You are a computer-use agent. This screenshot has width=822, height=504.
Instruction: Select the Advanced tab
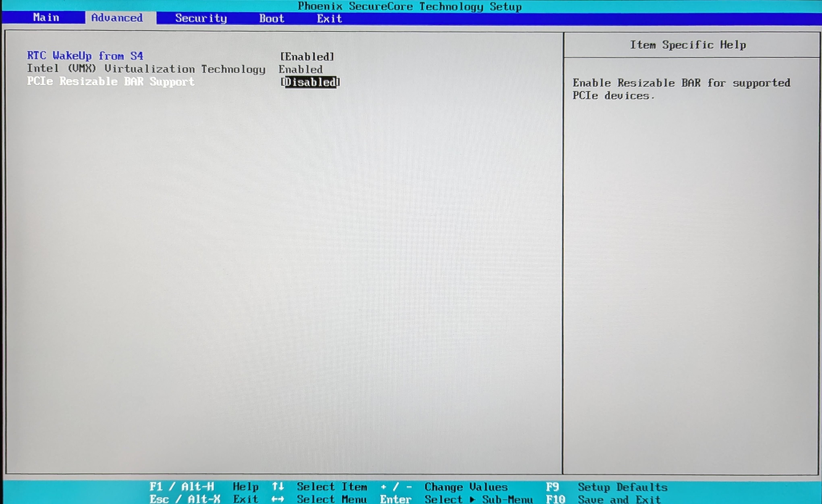117,18
